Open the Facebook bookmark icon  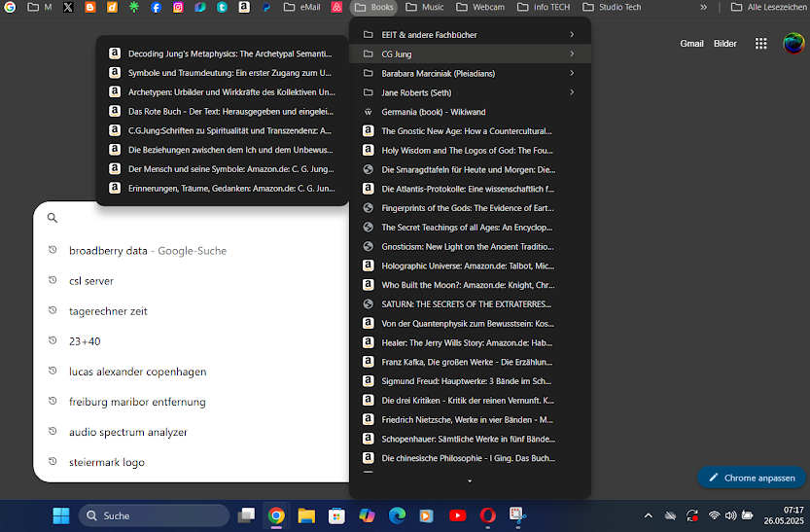[x=156, y=7]
